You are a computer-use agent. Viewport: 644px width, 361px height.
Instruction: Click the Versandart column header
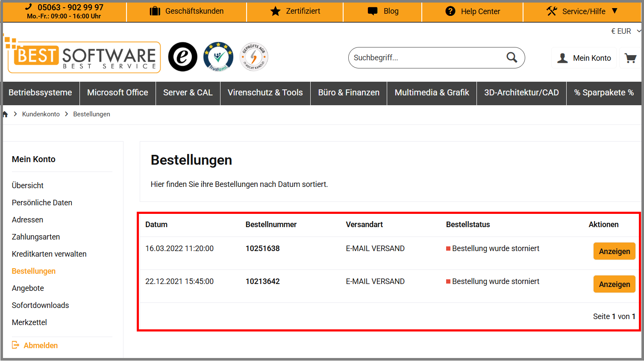(364, 225)
